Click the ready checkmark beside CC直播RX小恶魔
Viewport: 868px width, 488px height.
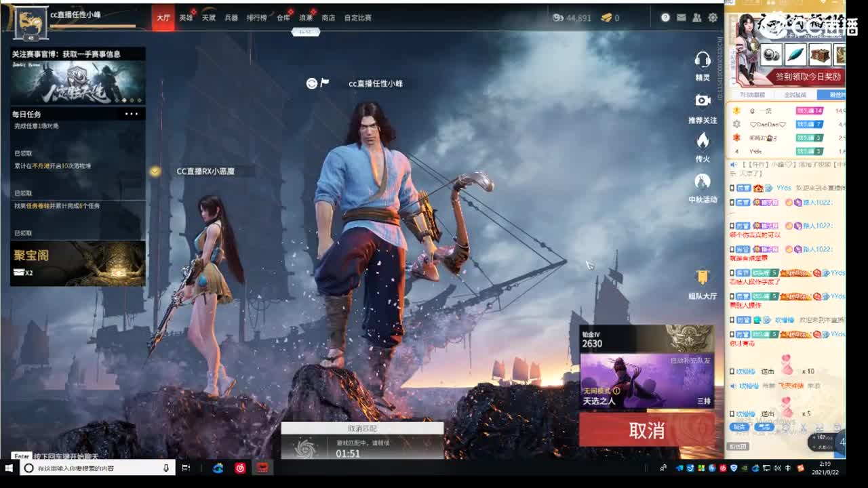[155, 171]
